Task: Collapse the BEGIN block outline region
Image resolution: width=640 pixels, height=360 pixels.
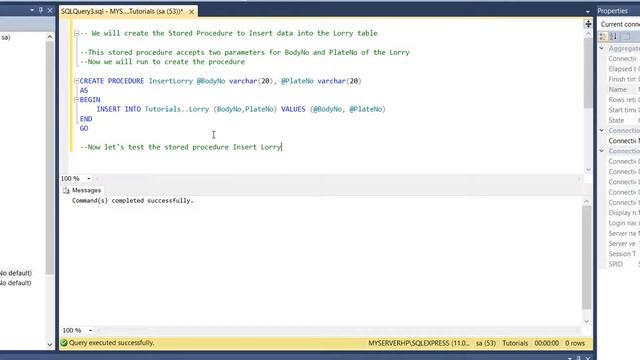Action: [x=76, y=100]
